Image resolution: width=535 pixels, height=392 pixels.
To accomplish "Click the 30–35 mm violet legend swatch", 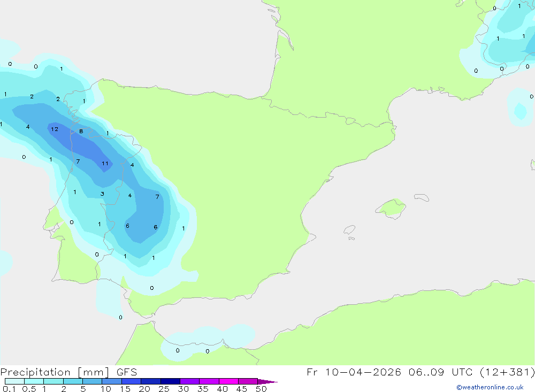I will [190, 381].
